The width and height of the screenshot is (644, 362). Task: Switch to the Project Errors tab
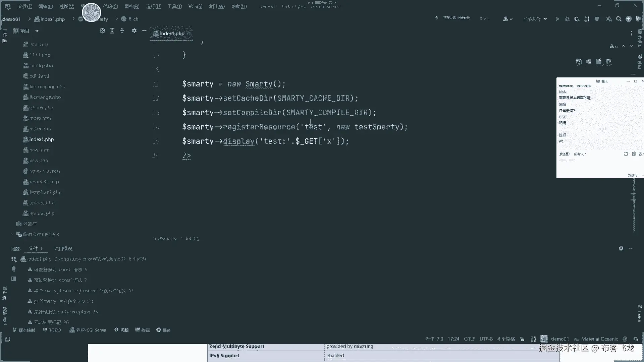[x=63, y=248]
